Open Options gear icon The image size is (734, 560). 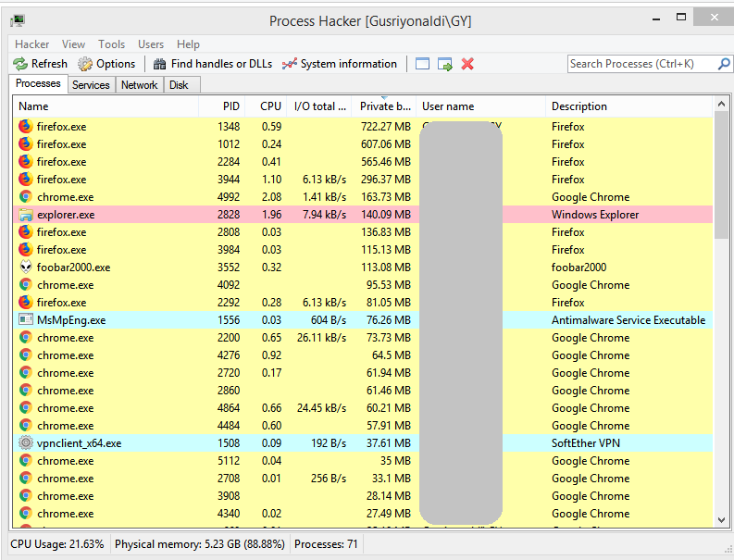[x=85, y=64]
